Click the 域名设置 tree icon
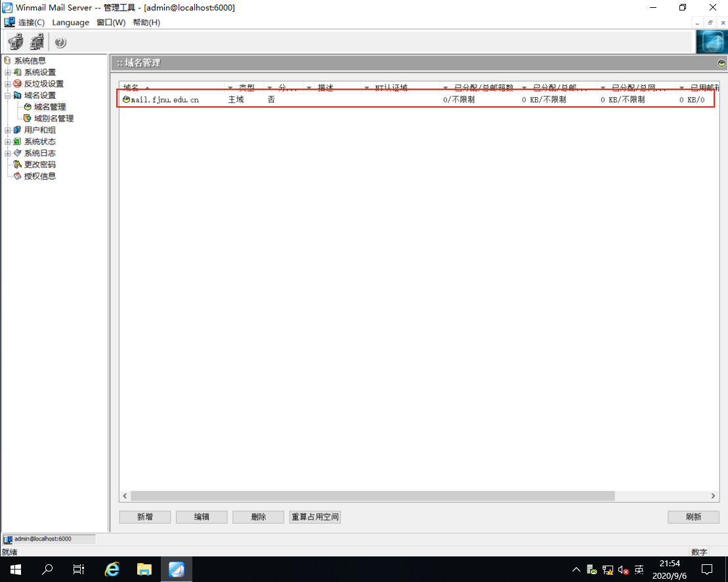This screenshot has height=582, width=728. coord(18,95)
